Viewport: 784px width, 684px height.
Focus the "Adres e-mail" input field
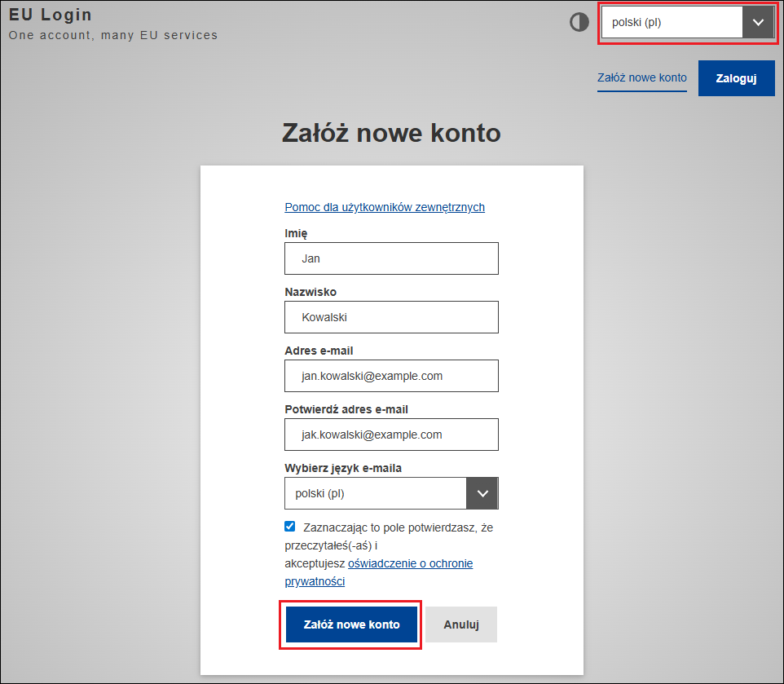click(x=391, y=376)
